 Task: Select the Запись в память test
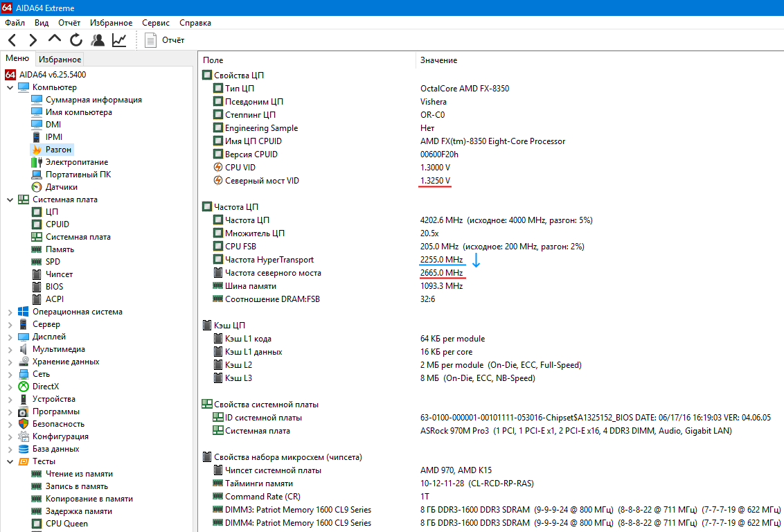(76, 486)
